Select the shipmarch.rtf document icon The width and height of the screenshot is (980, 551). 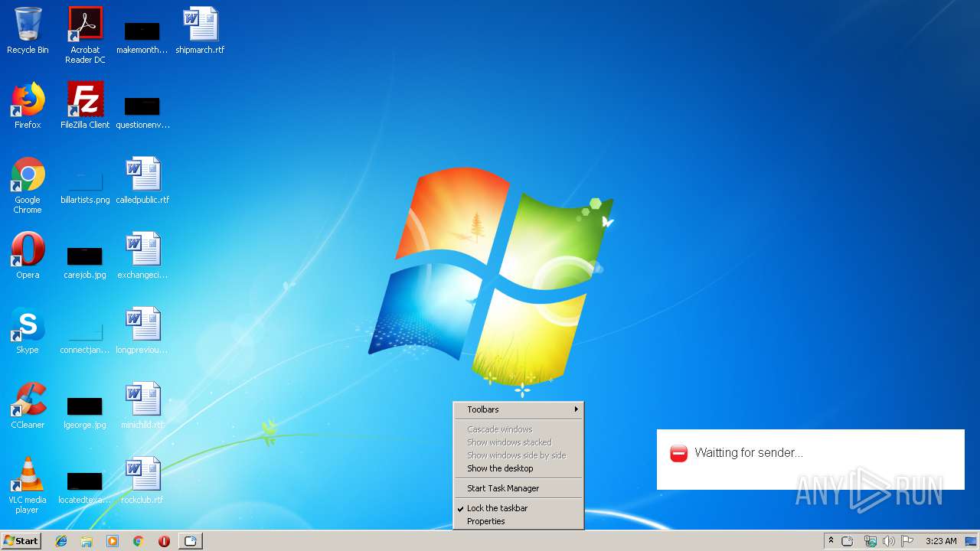coord(200,31)
